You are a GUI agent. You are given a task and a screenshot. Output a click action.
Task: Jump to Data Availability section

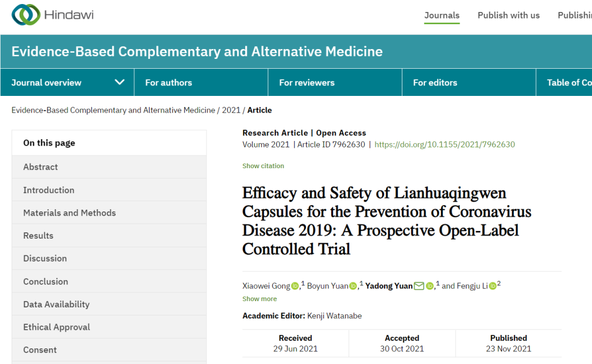pyautogui.click(x=56, y=304)
